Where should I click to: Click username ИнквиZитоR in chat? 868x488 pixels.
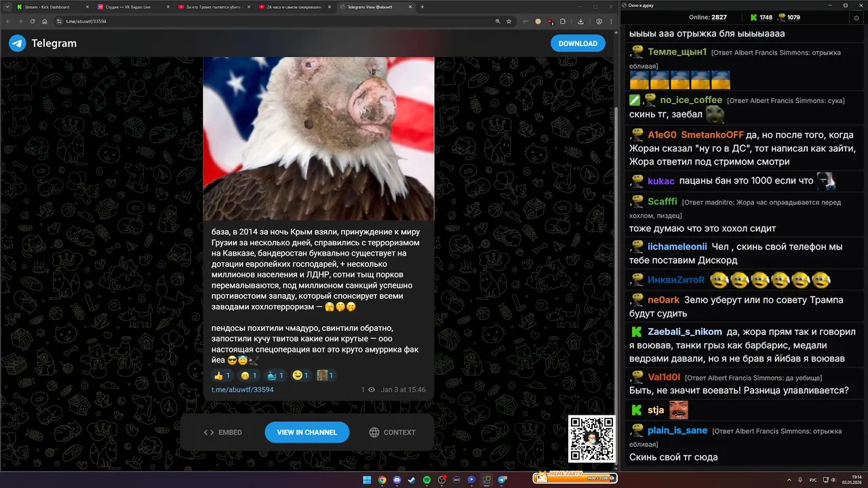[676, 280]
